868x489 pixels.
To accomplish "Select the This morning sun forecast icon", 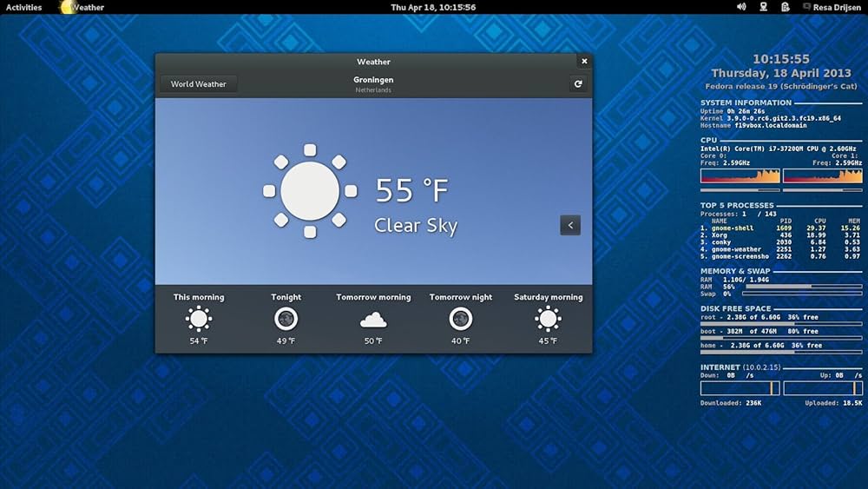I will coord(199,319).
